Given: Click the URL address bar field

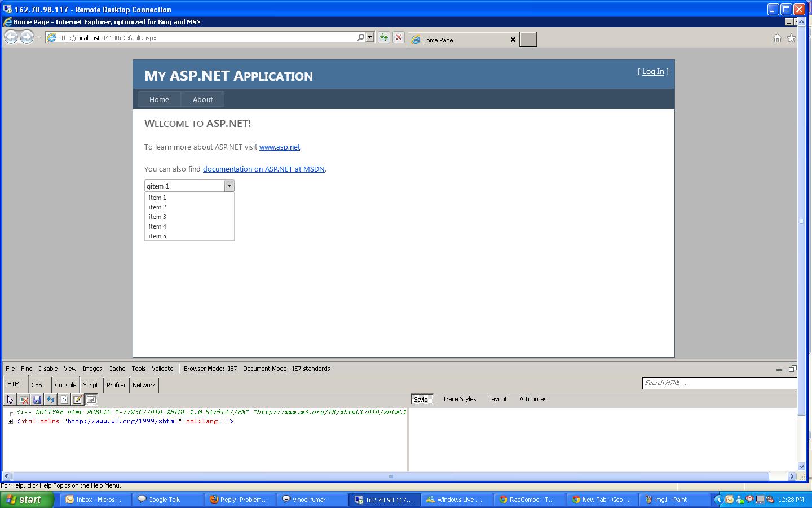Looking at the screenshot, I should (x=206, y=38).
